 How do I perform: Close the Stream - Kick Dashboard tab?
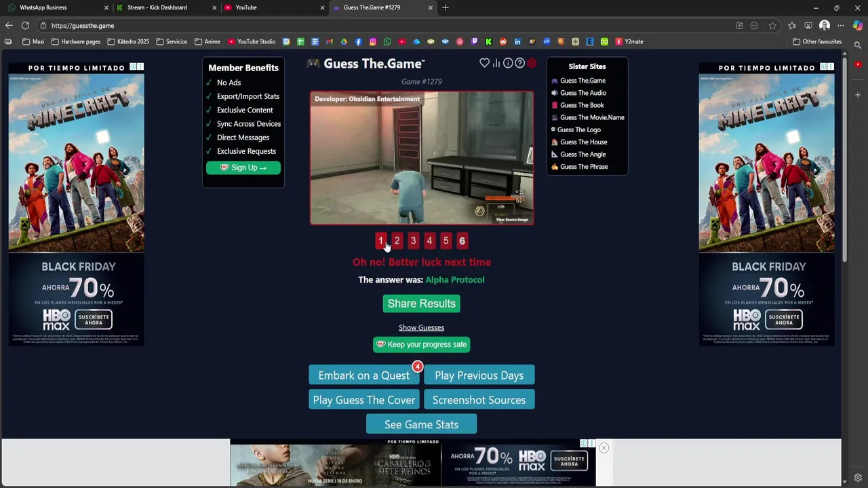pyautogui.click(x=214, y=7)
